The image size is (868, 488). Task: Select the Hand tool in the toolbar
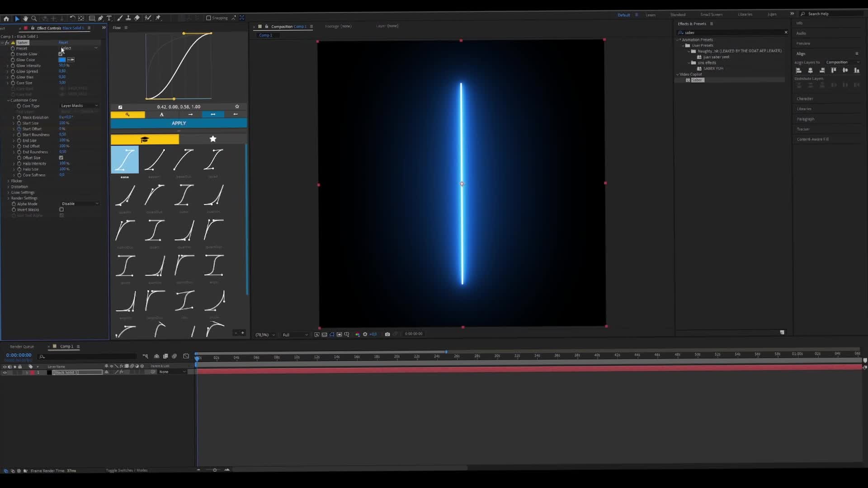[25, 19]
